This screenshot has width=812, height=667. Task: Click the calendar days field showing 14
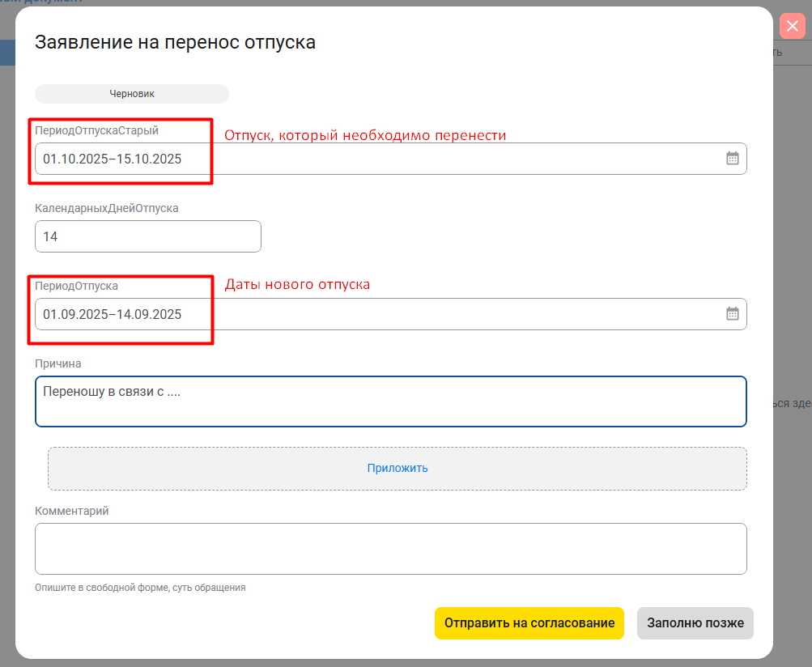click(147, 236)
